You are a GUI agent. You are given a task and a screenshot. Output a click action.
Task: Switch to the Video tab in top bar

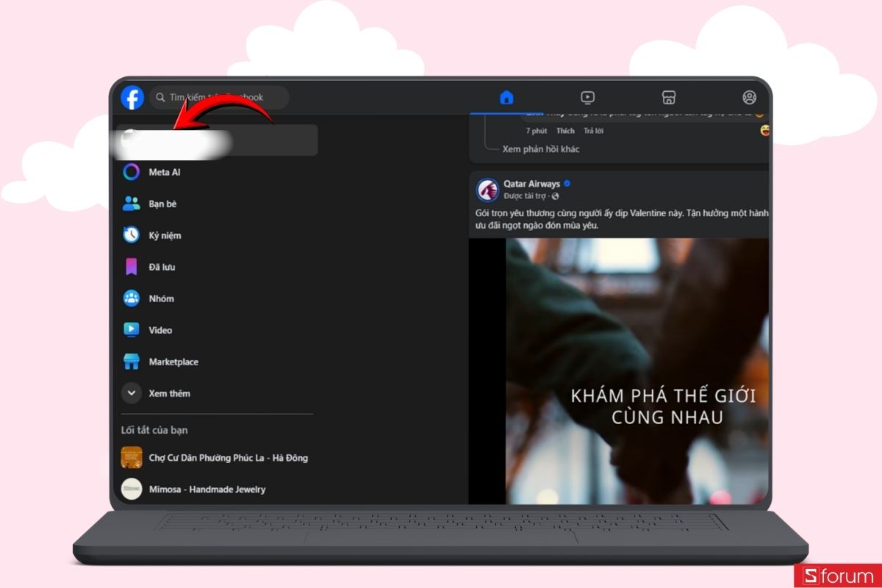pyautogui.click(x=587, y=98)
